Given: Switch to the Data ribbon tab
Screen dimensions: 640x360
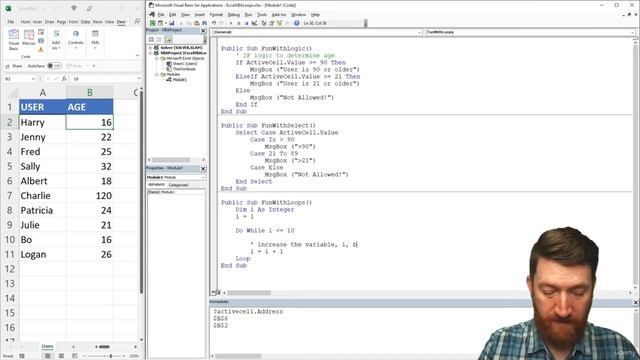Looking at the screenshot, I should pyautogui.click(x=85, y=22).
